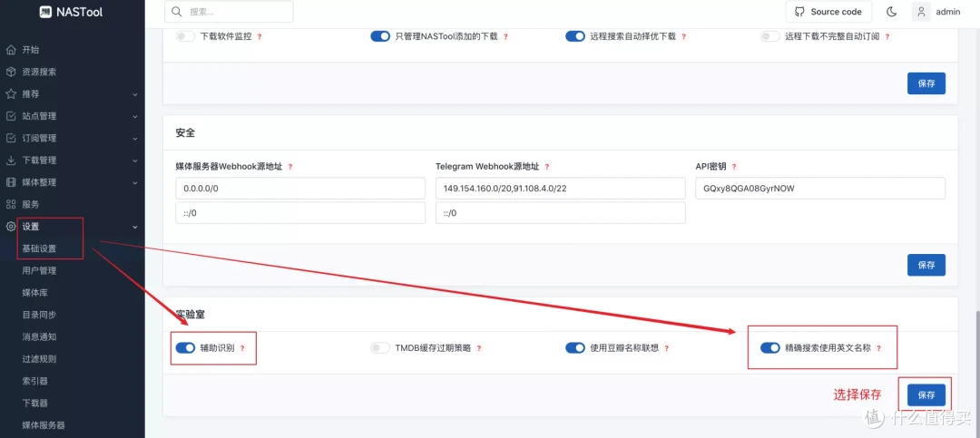980x438 pixels.
Task: Save the 实验室 section
Action: (x=926, y=395)
